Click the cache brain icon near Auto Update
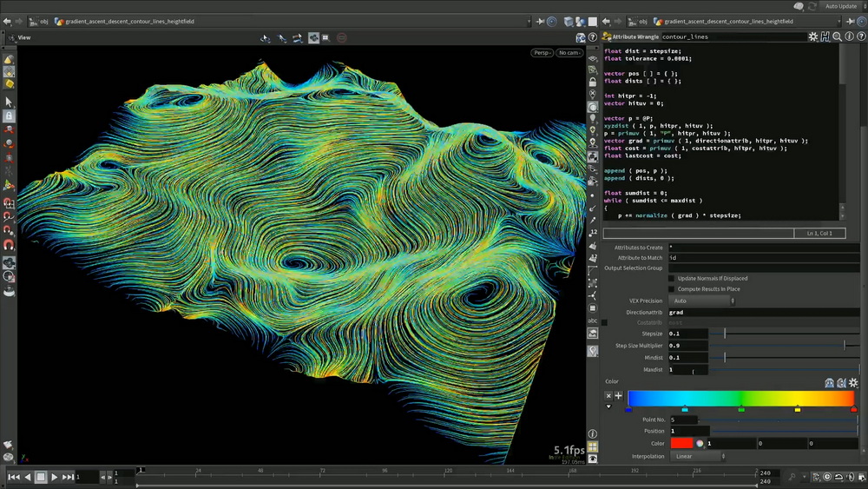868x489 pixels. click(x=799, y=6)
